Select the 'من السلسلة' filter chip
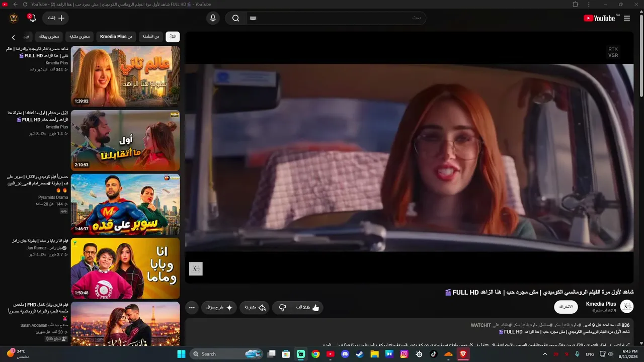This screenshot has width=644, height=362. (151, 36)
